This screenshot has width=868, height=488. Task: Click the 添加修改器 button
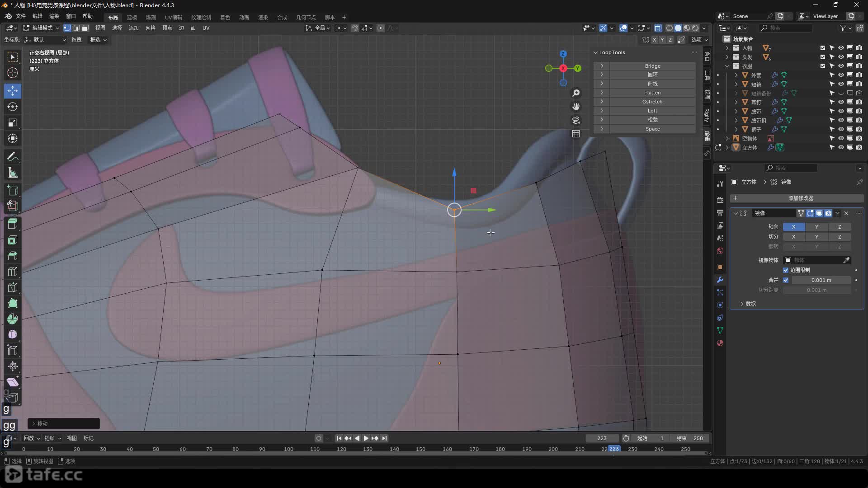(800, 198)
